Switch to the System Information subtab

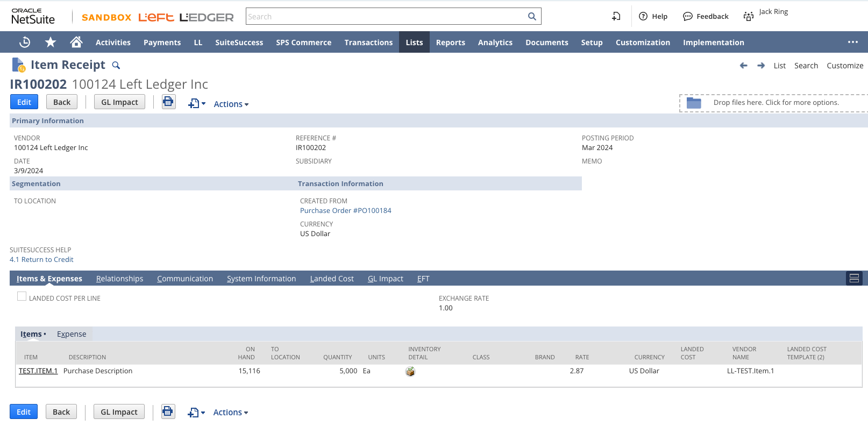pos(261,278)
